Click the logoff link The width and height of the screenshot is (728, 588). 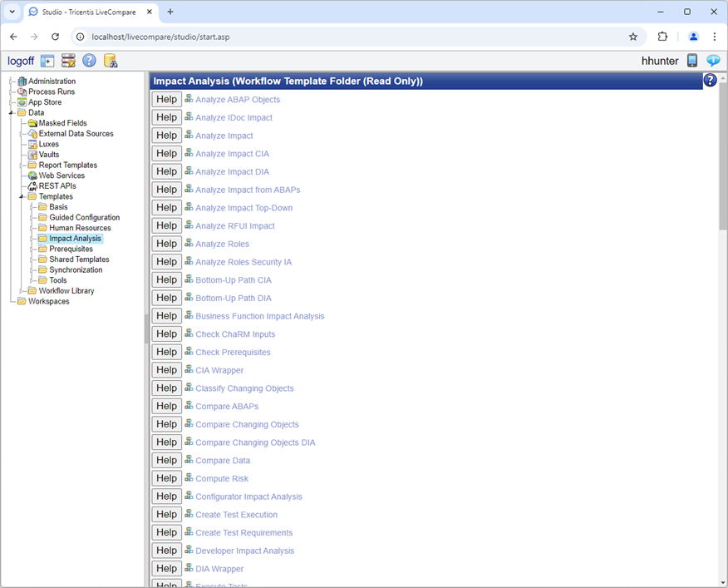click(21, 61)
